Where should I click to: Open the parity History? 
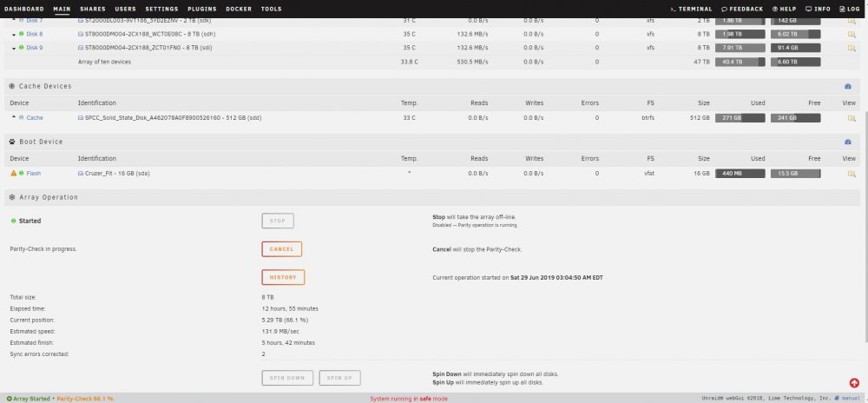pos(283,277)
